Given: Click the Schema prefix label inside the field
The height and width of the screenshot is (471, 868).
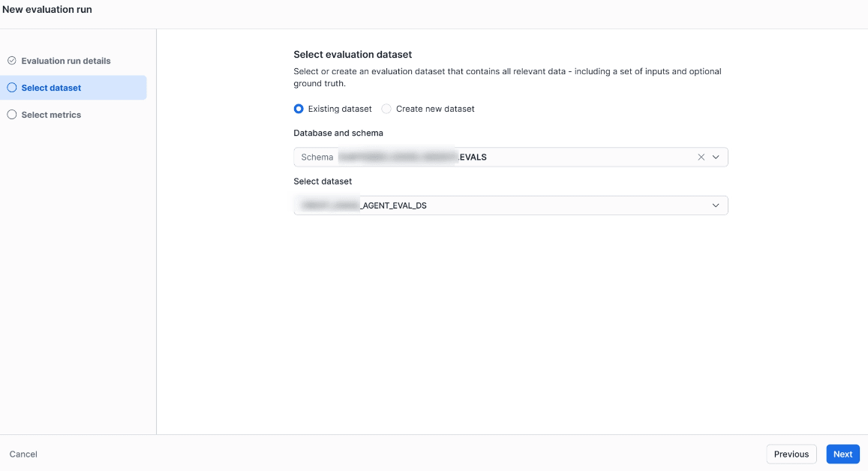Looking at the screenshot, I should [317, 157].
